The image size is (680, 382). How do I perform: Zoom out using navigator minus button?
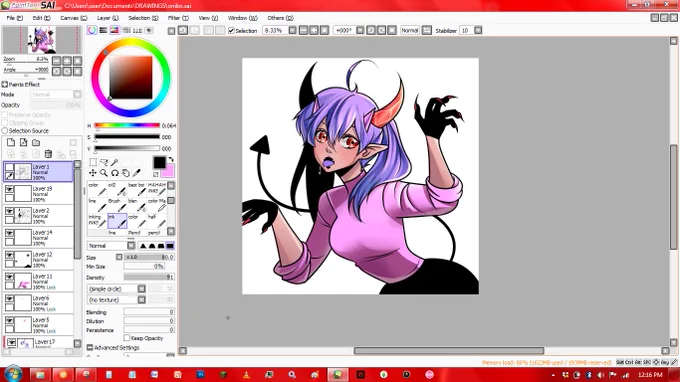click(56, 61)
